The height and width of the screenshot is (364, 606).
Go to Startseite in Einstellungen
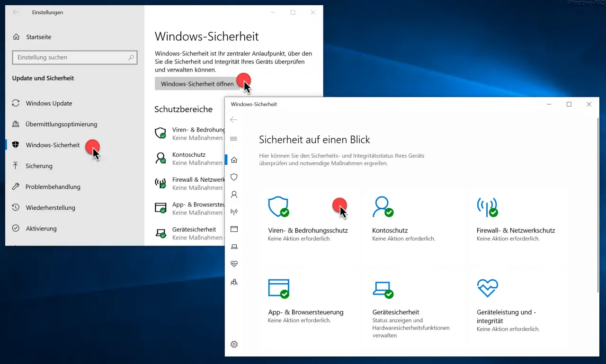coord(32,37)
